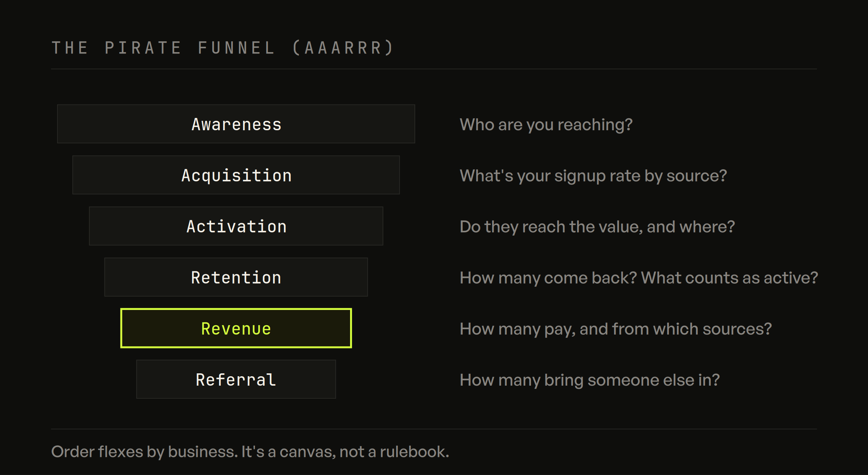Click the title 'The Pirate Funnel (AAARRR)'
Screen dimensions: 868x475
point(223,48)
